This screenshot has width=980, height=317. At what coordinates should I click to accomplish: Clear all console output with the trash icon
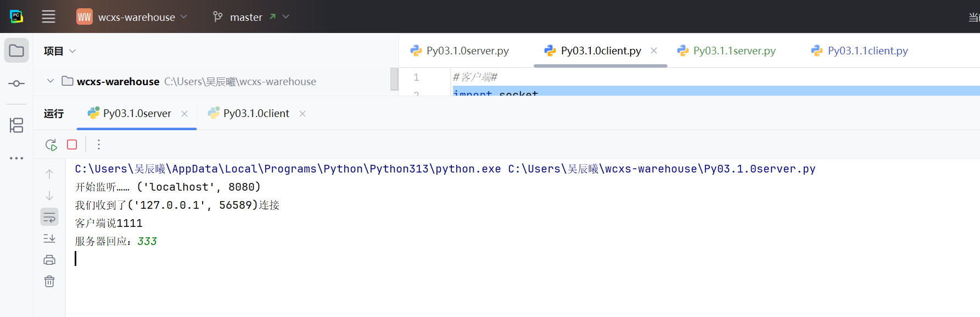point(49,281)
